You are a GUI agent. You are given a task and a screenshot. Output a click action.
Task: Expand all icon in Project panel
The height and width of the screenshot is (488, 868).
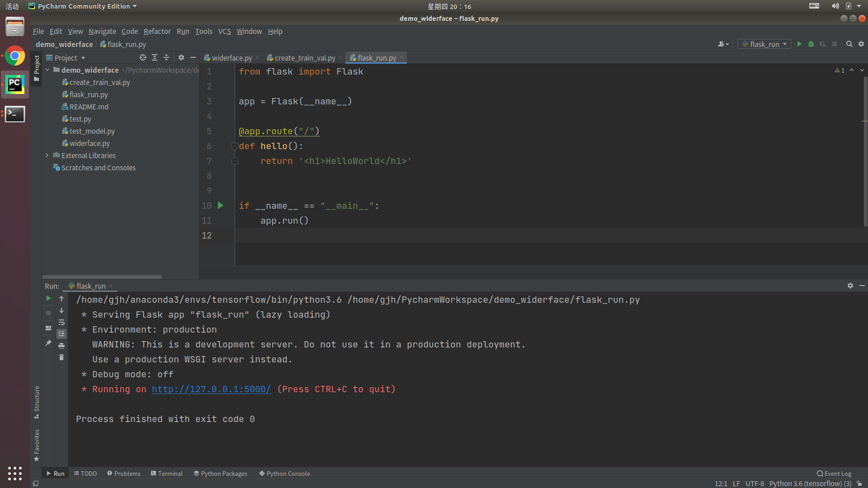point(155,57)
